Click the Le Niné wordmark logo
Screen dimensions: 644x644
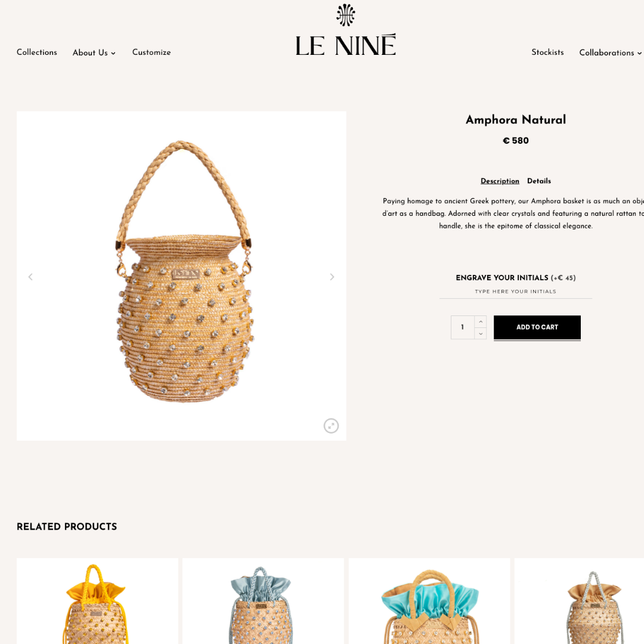(345, 45)
